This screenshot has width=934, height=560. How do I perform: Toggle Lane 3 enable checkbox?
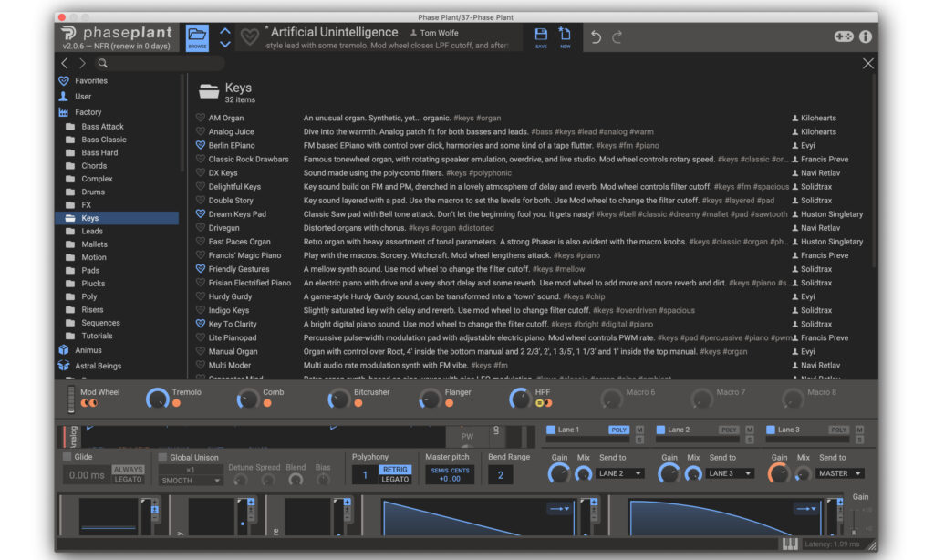click(770, 430)
